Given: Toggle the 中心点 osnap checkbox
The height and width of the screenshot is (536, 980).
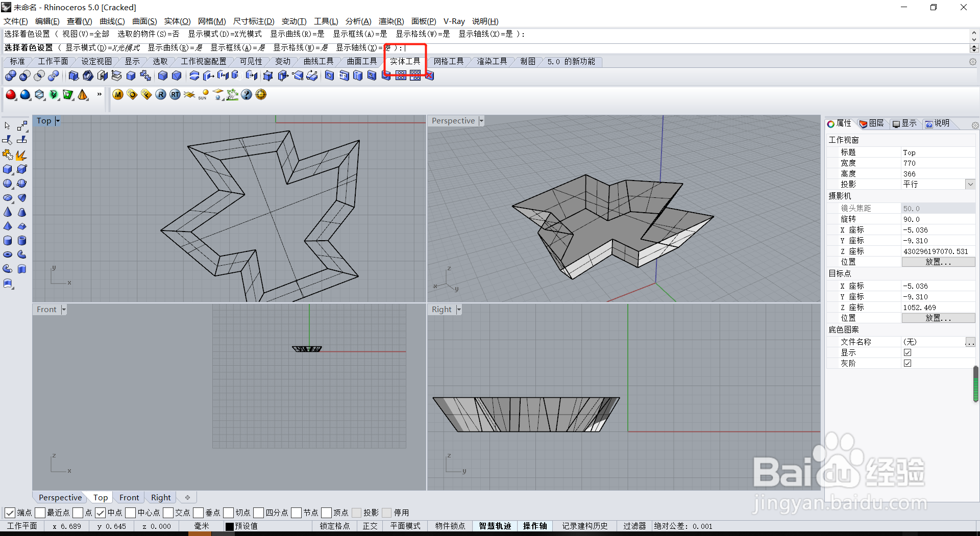Looking at the screenshot, I should (x=130, y=513).
